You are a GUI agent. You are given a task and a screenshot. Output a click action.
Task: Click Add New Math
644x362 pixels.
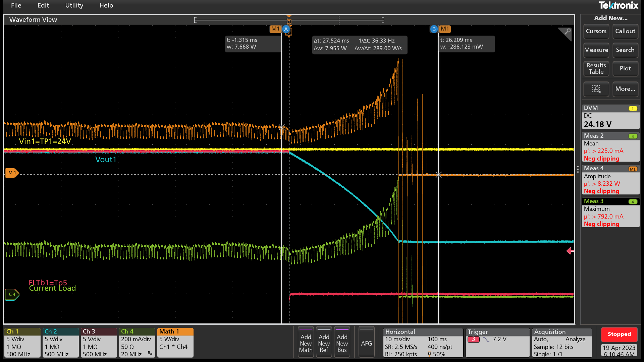pos(306,342)
